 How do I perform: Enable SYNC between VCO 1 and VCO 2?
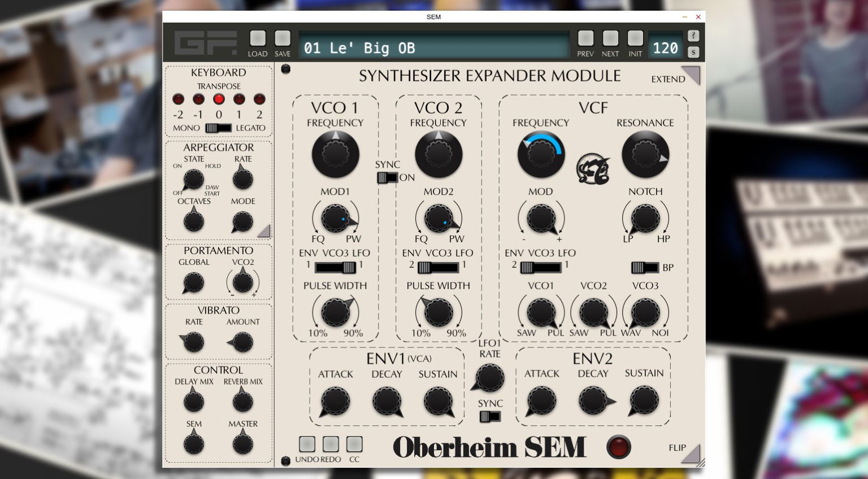click(387, 177)
